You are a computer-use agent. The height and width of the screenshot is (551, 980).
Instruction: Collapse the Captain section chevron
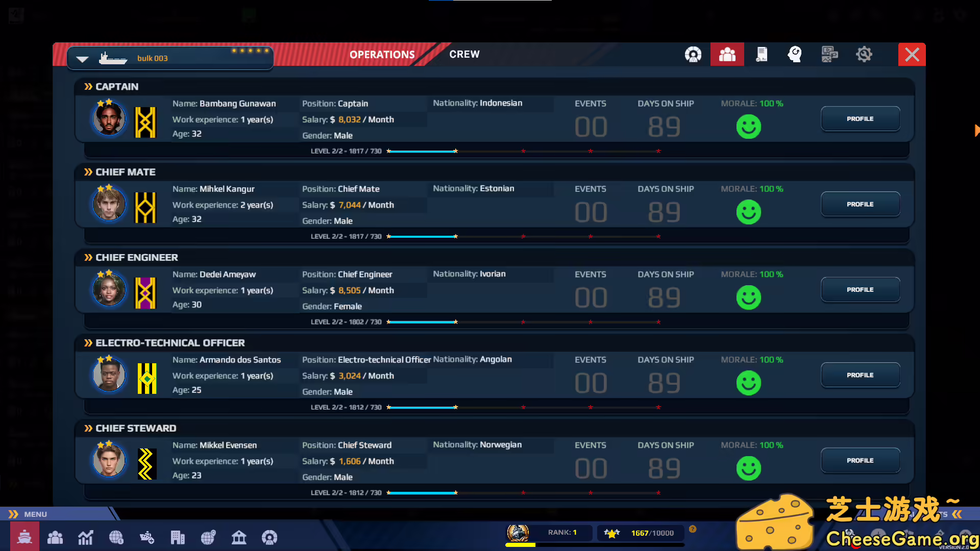[88, 87]
